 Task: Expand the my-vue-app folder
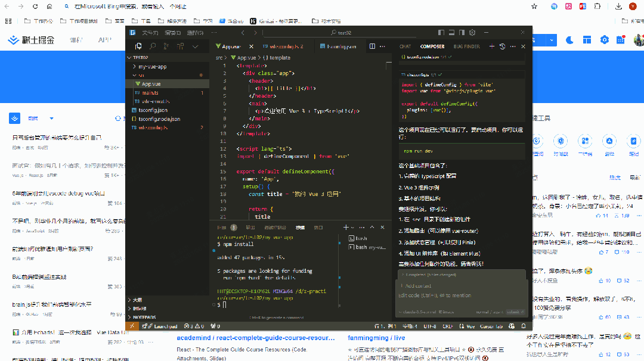point(152,67)
